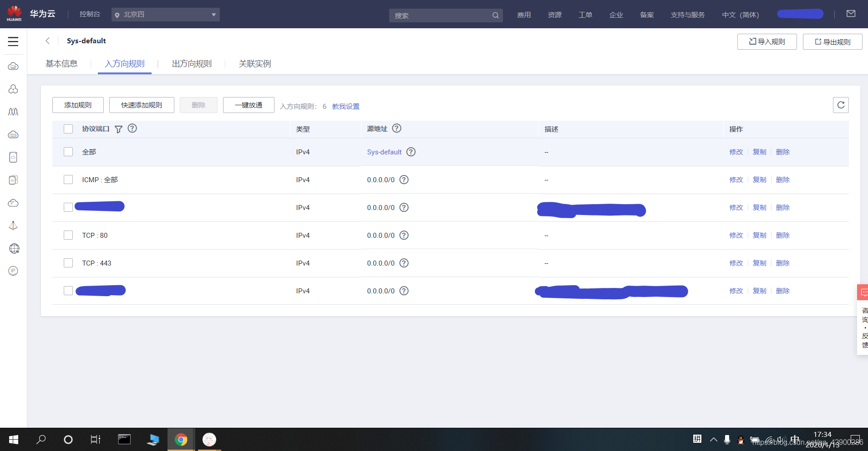
Task: Refresh the inbound rules list
Action: (x=841, y=105)
